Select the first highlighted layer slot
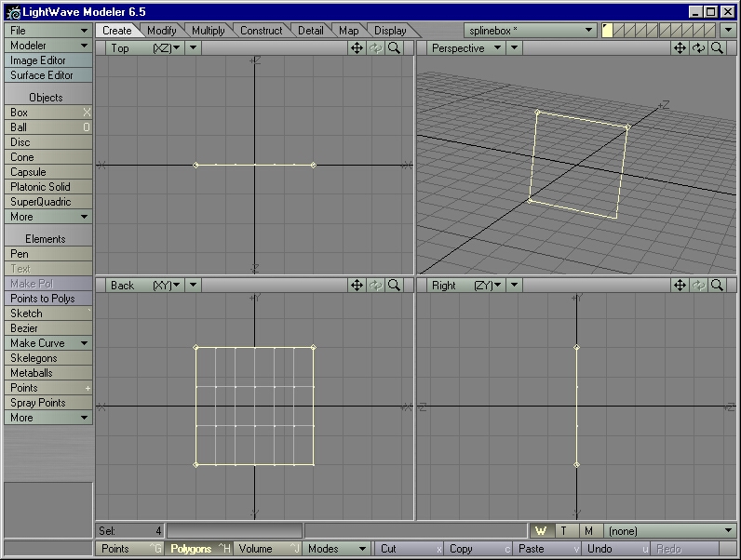This screenshot has width=741, height=560. coord(608,31)
